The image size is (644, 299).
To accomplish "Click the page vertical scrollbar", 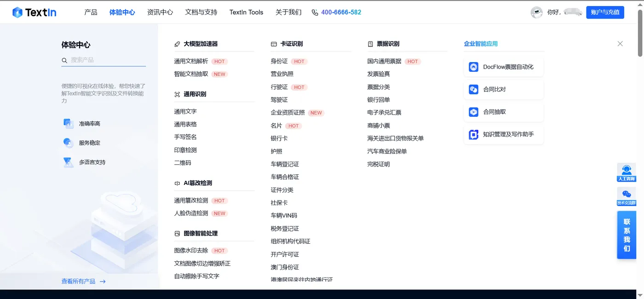I will tap(640, 32).
